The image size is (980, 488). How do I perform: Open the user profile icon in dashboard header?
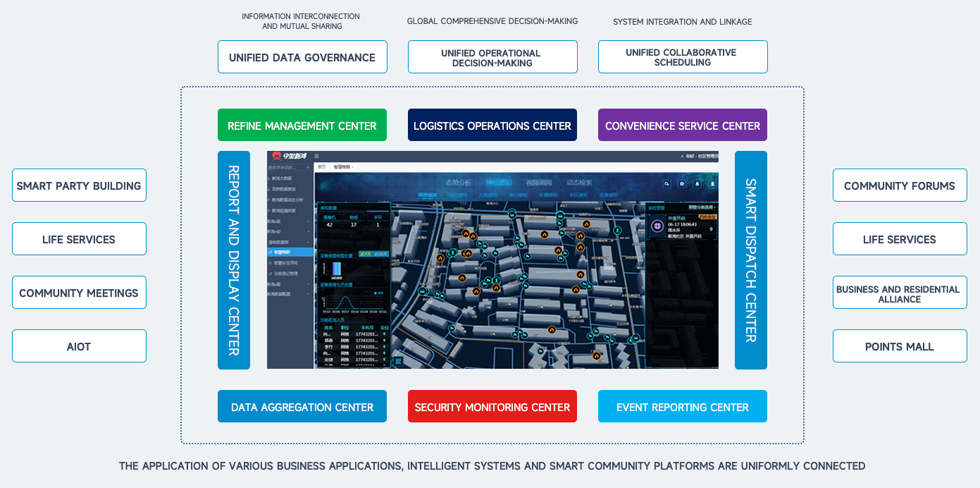[x=712, y=183]
